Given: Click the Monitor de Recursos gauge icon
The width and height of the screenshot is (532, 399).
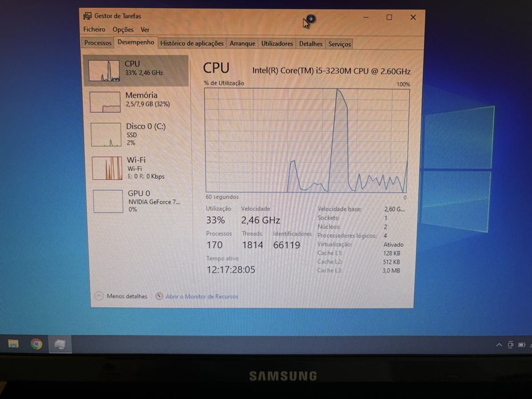Looking at the screenshot, I should [x=159, y=296].
